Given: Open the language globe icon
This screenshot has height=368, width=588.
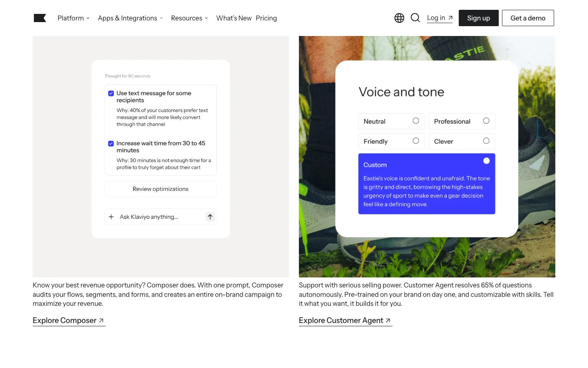Looking at the screenshot, I should coord(399,18).
